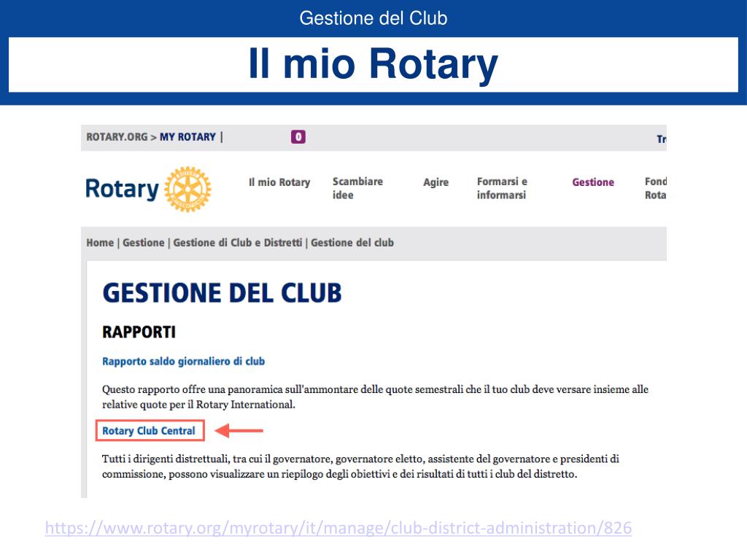Select the Gestione menu item
The height and width of the screenshot is (560, 747).
point(593,182)
